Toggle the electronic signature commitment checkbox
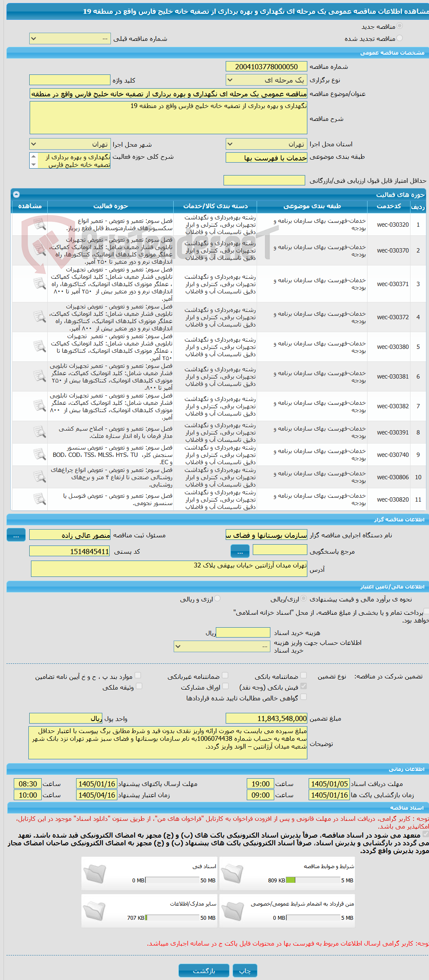This screenshot has height=980, width=429. click(425, 834)
